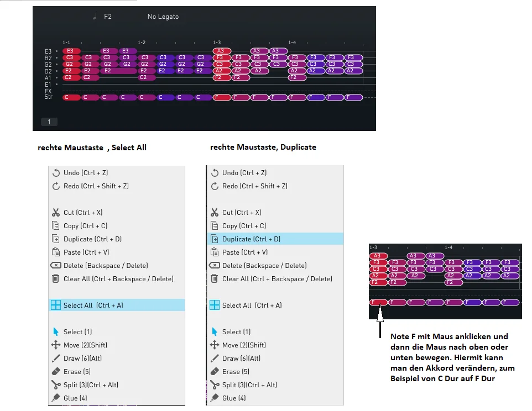Choose Delete (Backspace / Delete) in Duplicate-highlighted menu
Image resolution: width=532 pixels, height=411 pixels.
(264, 265)
